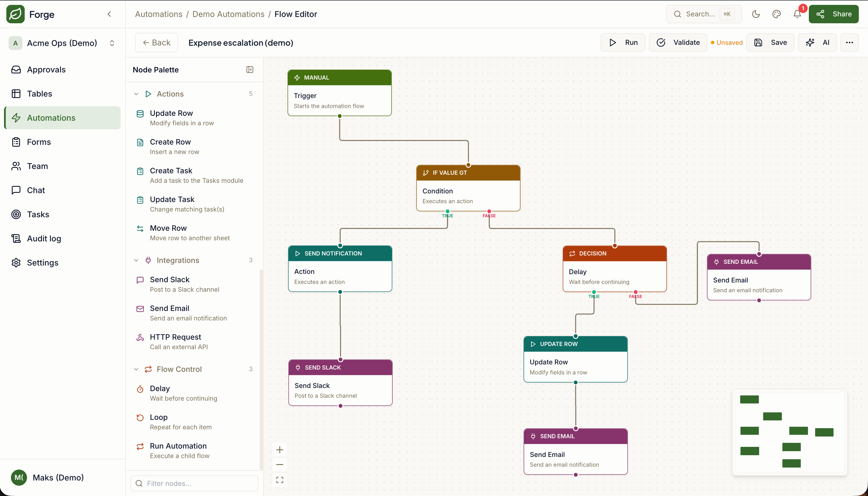Run the automation flow
The height and width of the screenshot is (496, 868).
pos(623,43)
